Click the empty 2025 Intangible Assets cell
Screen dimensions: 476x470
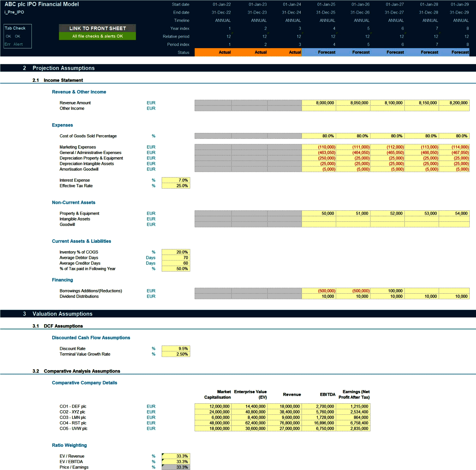[319, 219]
